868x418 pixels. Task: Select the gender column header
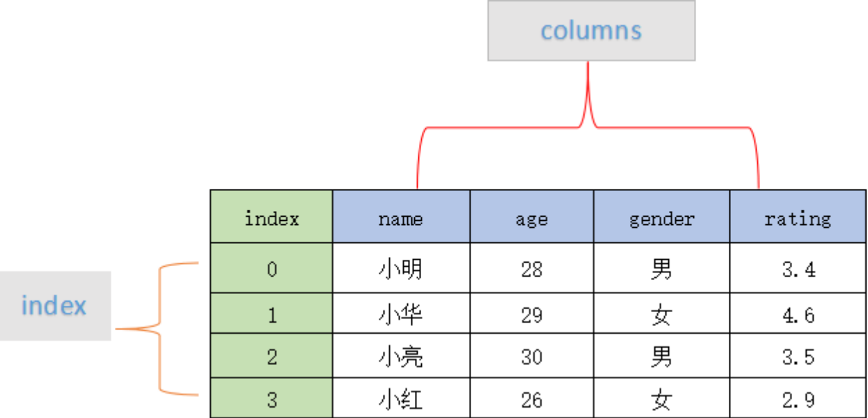(x=661, y=217)
